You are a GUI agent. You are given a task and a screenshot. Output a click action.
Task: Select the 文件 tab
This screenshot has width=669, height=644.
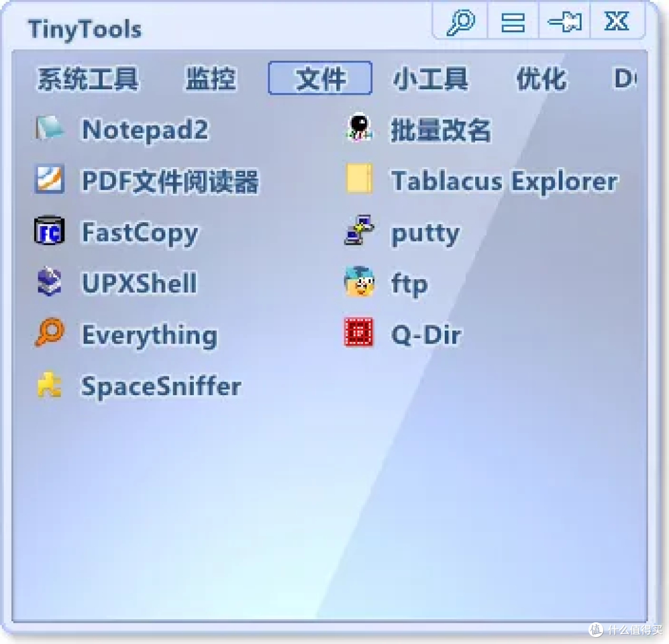tap(320, 79)
